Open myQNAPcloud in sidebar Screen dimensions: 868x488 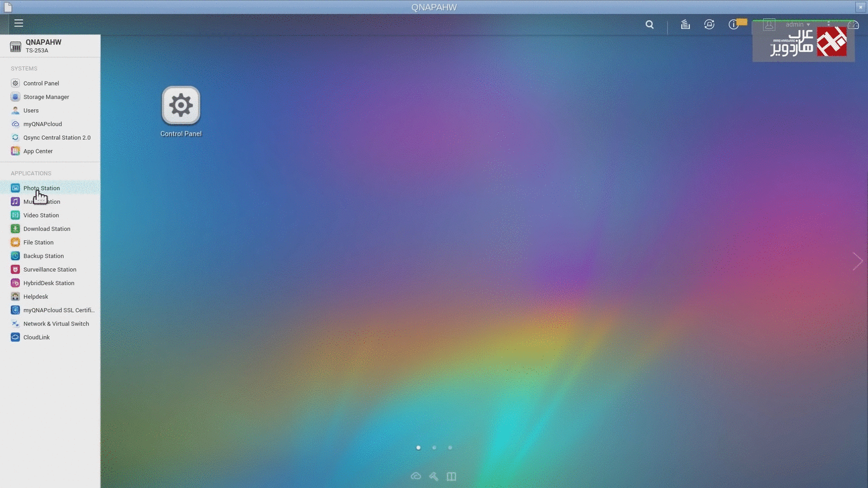[x=50, y=124]
